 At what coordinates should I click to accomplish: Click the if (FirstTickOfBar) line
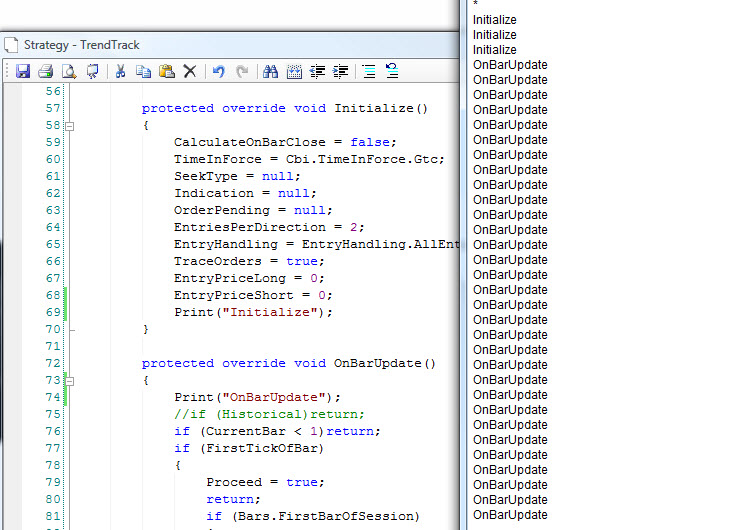point(249,448)
